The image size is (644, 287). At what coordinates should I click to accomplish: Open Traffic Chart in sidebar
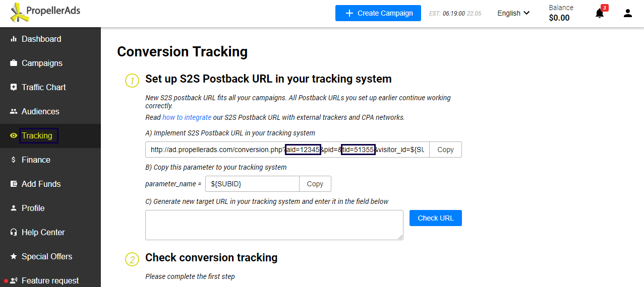(43, 88)
